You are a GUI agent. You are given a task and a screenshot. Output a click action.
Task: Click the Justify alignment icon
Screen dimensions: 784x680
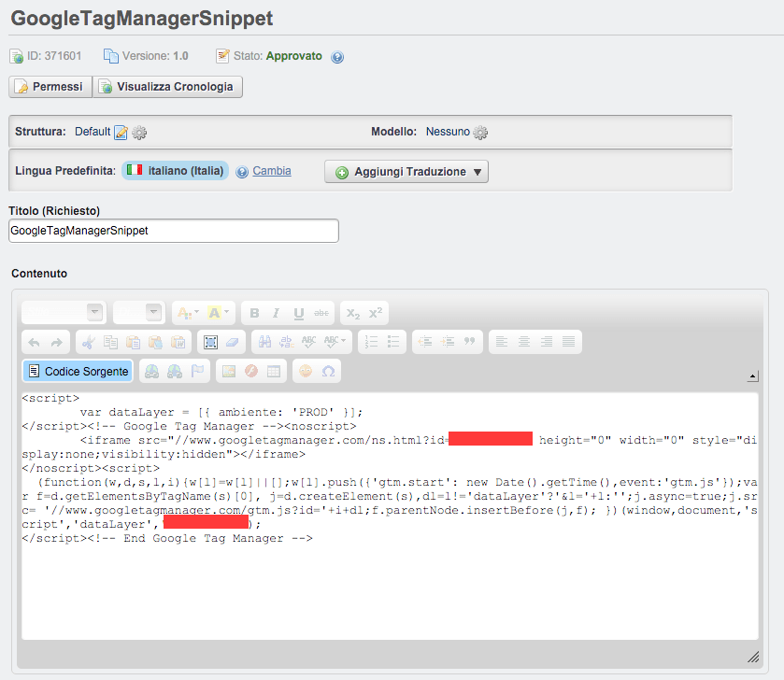[x=568, y=342]
